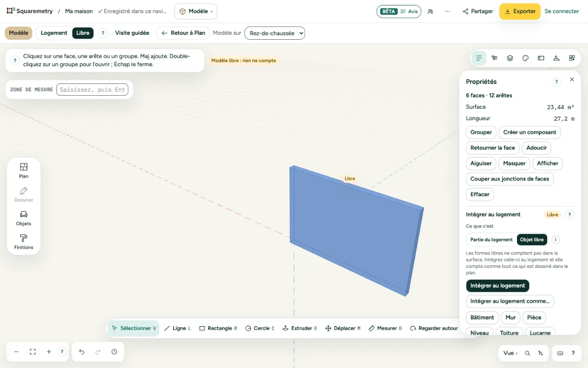Open the outline tree panel icon

pyautogui.click(x=494, y=58)
